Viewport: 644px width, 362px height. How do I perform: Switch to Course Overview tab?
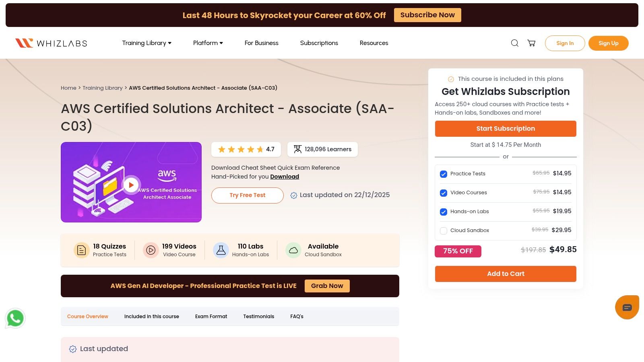pos(88,317)
